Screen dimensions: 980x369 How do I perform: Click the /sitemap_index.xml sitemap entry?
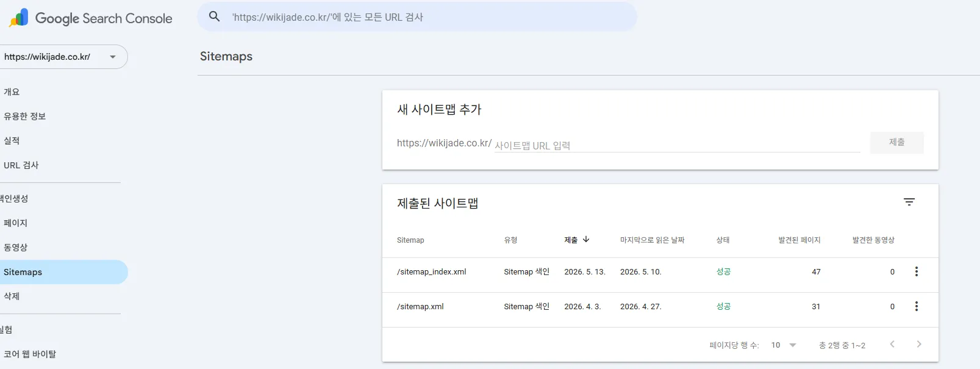[x=431, y=272]
